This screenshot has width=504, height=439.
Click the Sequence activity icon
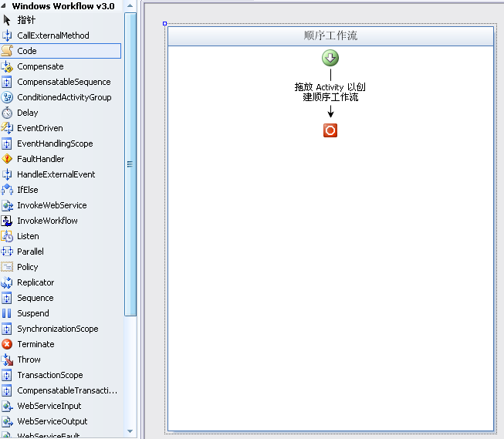(x=7, y=298)
